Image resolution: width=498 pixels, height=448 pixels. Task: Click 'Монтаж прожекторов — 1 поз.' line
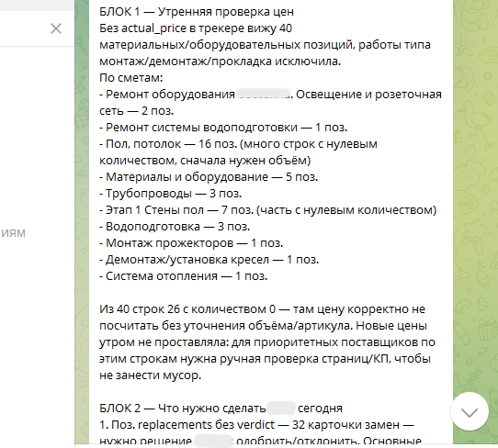pos(191,243)
